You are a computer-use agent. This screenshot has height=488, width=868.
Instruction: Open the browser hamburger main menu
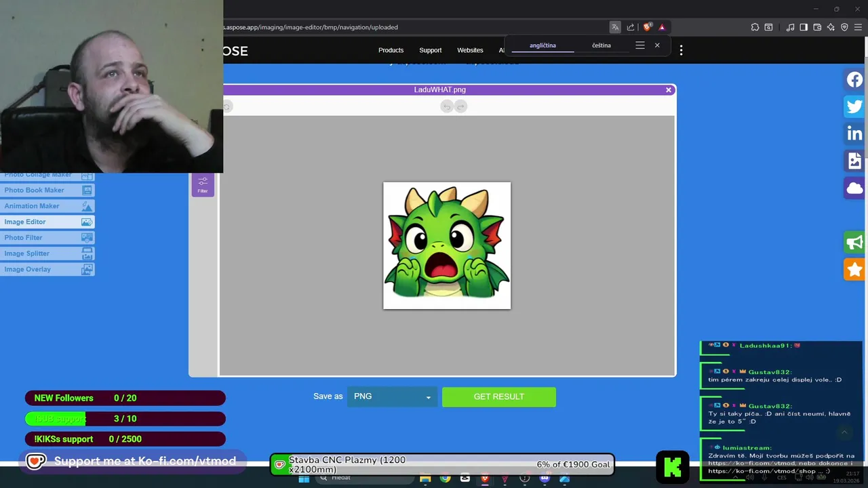(858, 27)
